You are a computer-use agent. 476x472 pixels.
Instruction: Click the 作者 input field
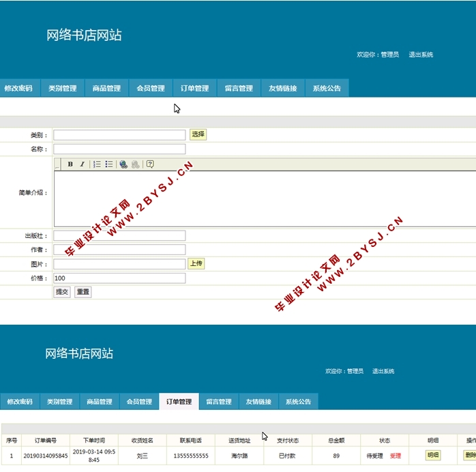(119, 250)
